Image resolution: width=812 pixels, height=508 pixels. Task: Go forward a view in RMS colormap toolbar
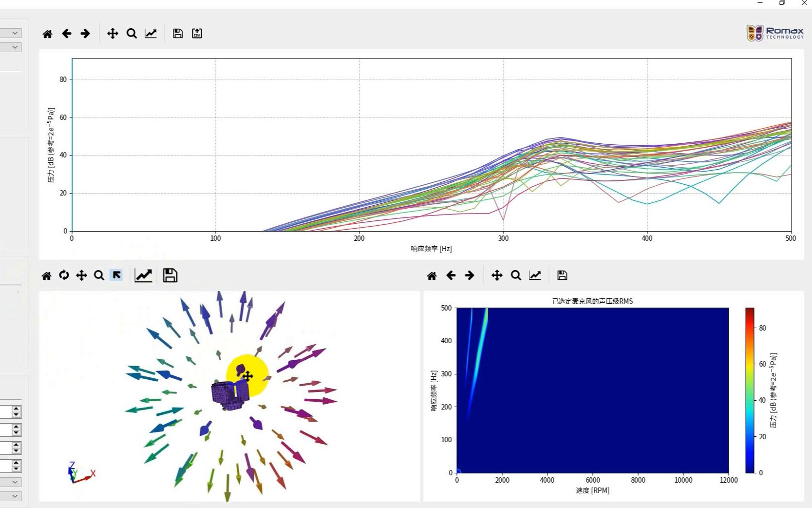click(x=470, y=275)
